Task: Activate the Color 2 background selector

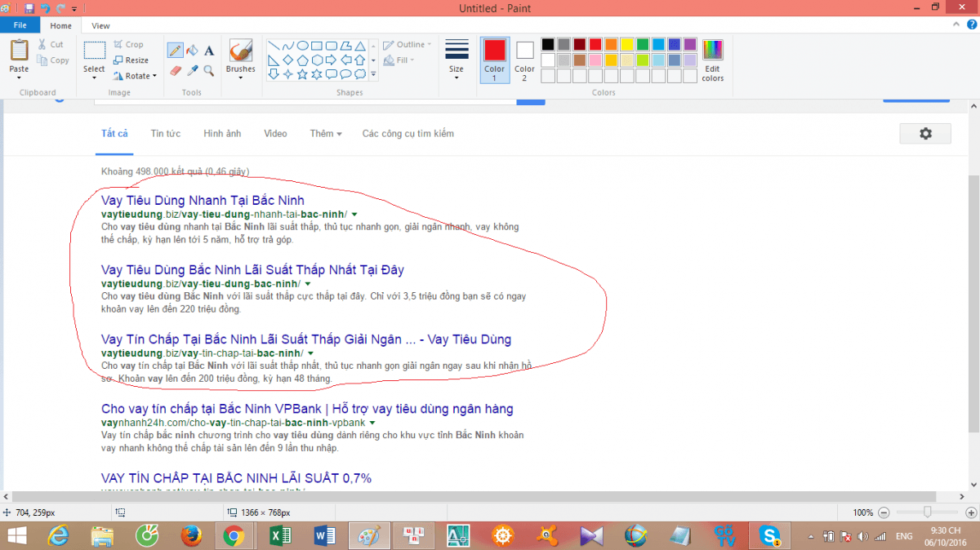Action: (x=525, y=60)
